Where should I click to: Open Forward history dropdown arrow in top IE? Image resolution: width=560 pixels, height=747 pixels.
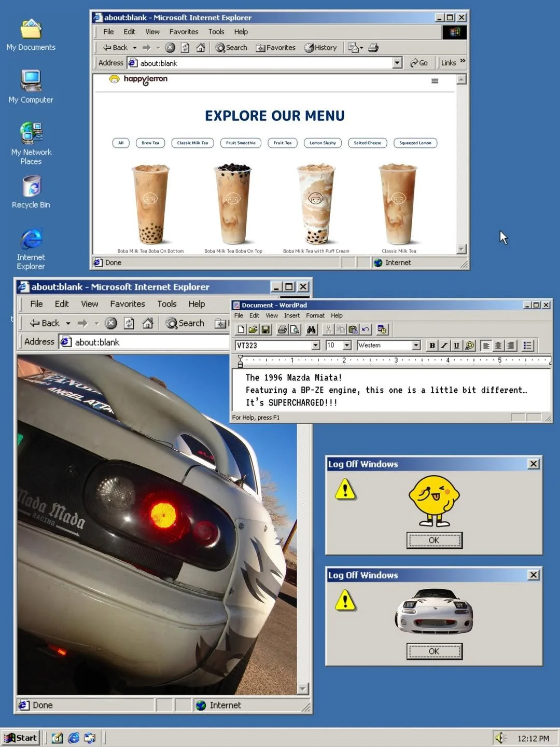[x=158, y=48]
